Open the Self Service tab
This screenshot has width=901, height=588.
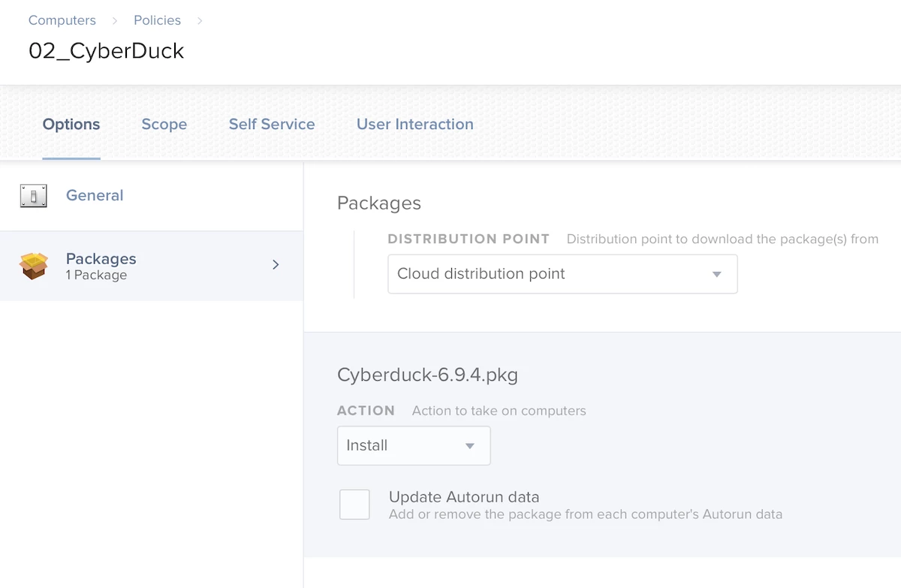point(272,125)
